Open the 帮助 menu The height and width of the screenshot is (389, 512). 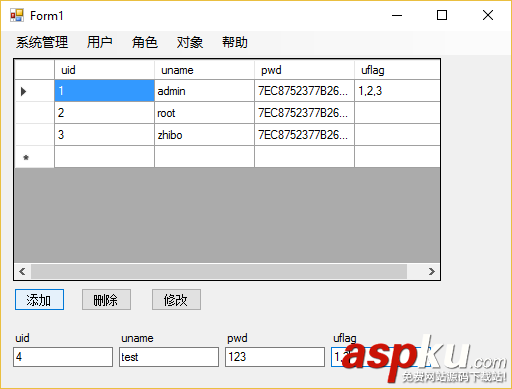[235, 43]
